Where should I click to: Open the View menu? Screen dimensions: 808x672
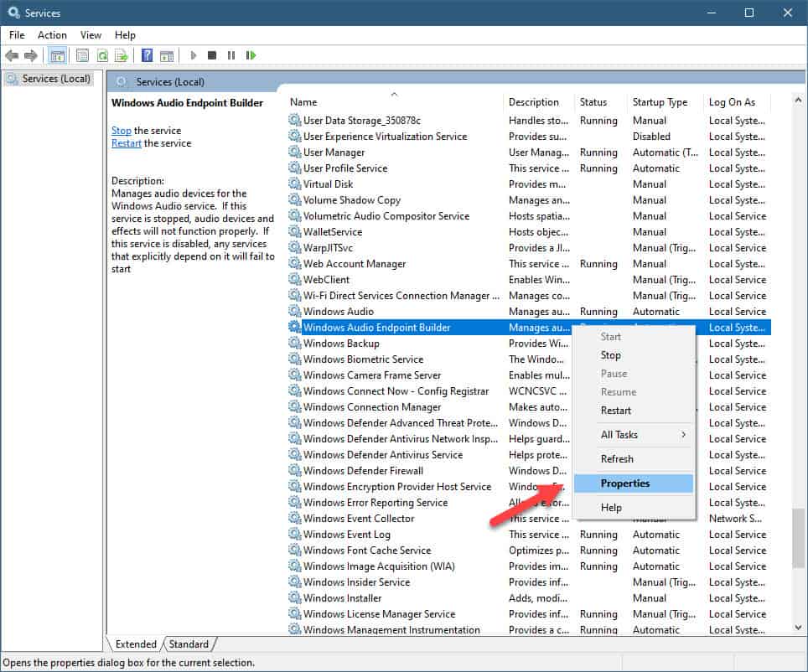[91, 35]
